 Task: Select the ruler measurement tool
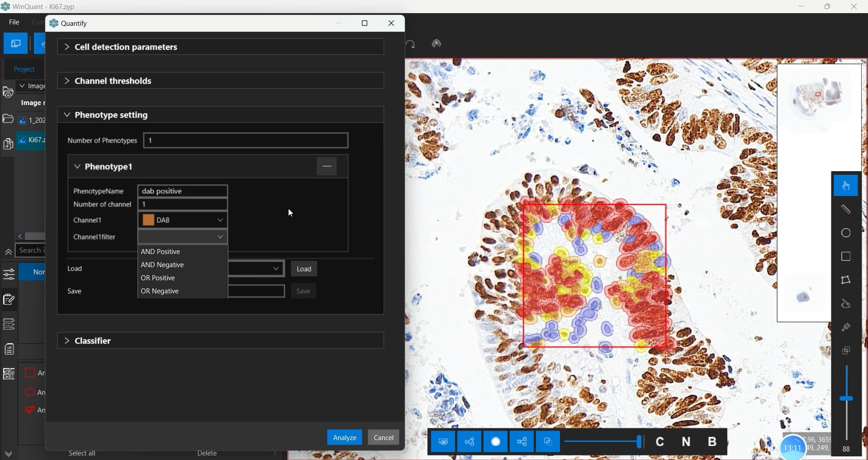[x=845, y=210]
